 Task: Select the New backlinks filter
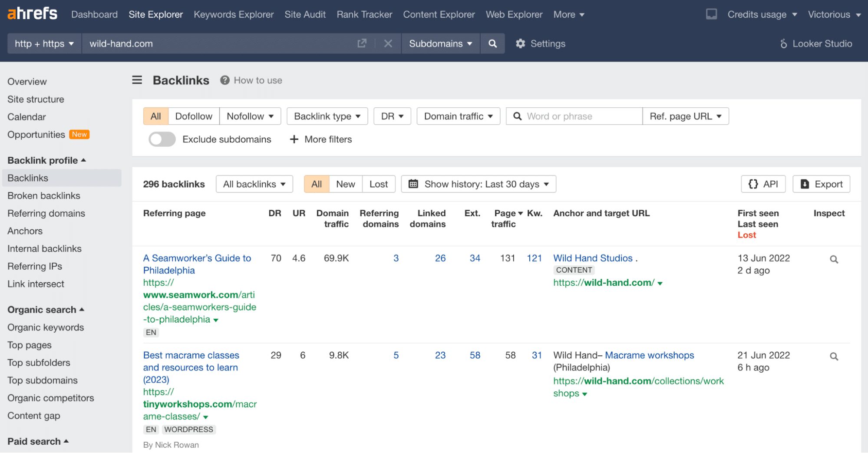(346, 184)
